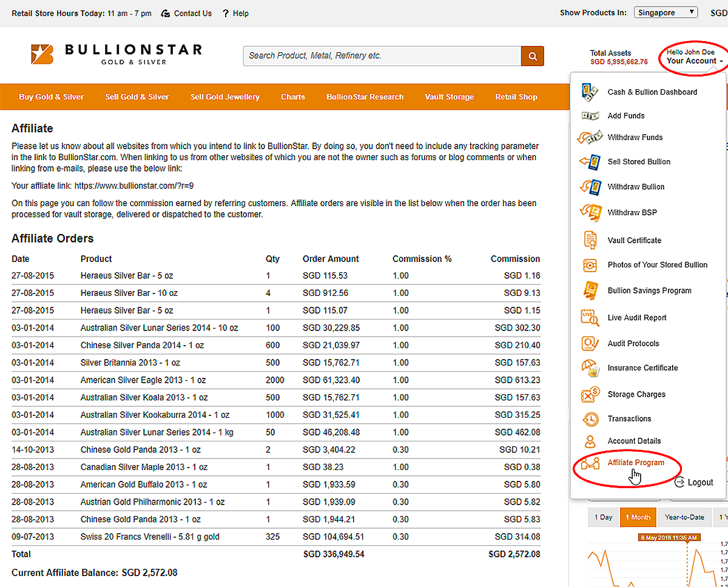This screenshot has width=728, height=587.
Task: Click the orange search magnifier button
Action: click(533, 56)
